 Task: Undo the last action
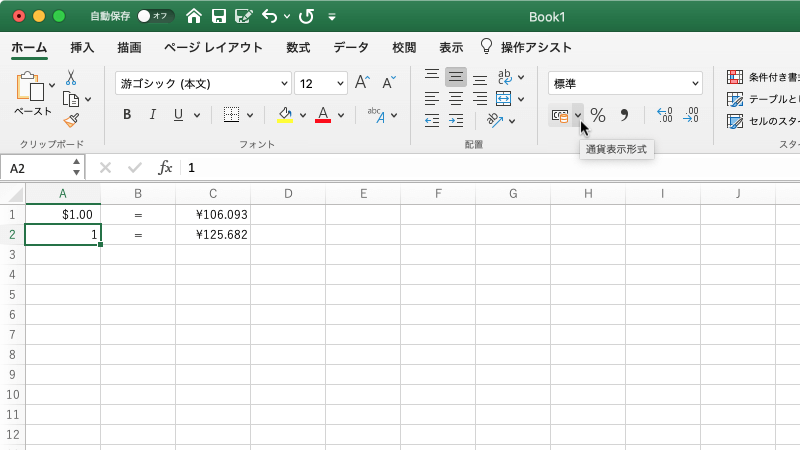269,16
